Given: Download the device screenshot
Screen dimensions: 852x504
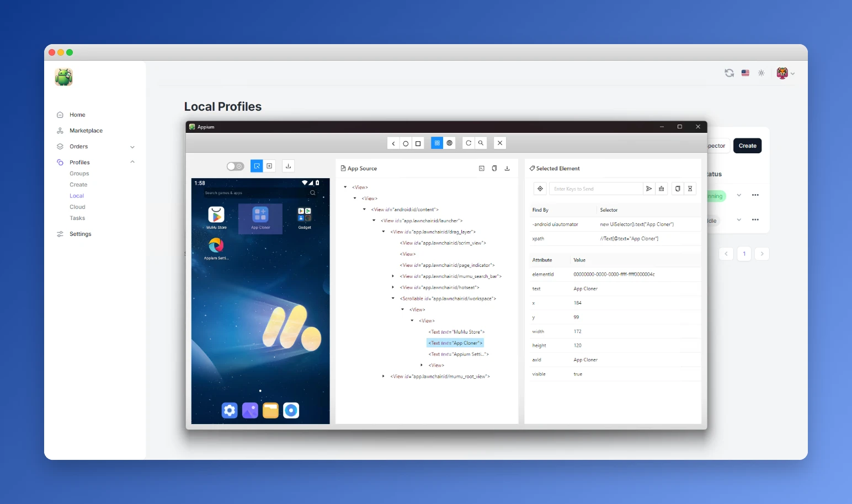Looking at the screenshot, I should point(288,165).
